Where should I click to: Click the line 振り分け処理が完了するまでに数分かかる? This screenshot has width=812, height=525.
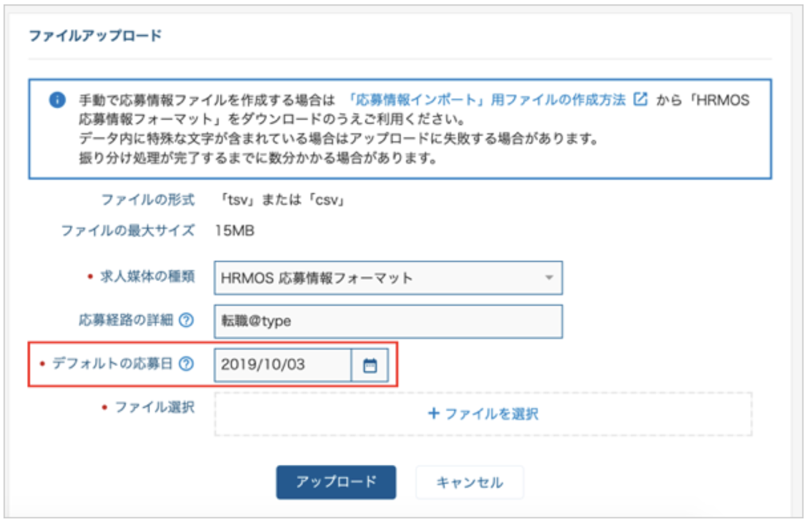(x=258, y=158)
